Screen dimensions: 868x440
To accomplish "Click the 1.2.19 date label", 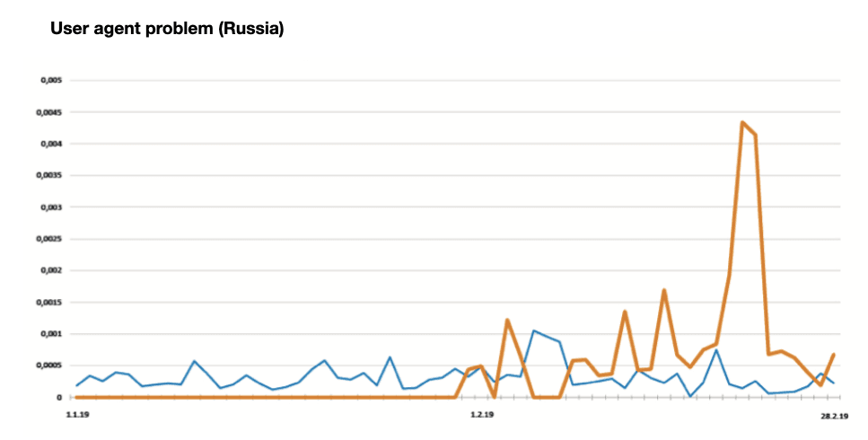I will click(482, 414).
